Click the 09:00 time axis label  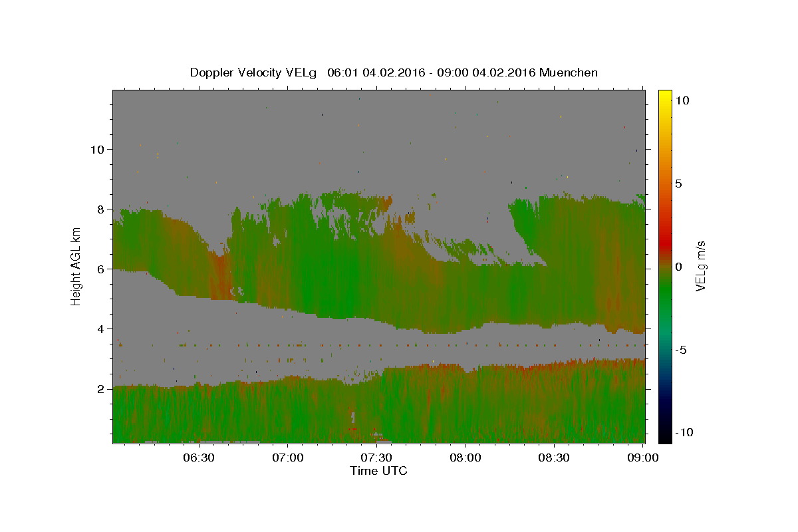point(642,458)
